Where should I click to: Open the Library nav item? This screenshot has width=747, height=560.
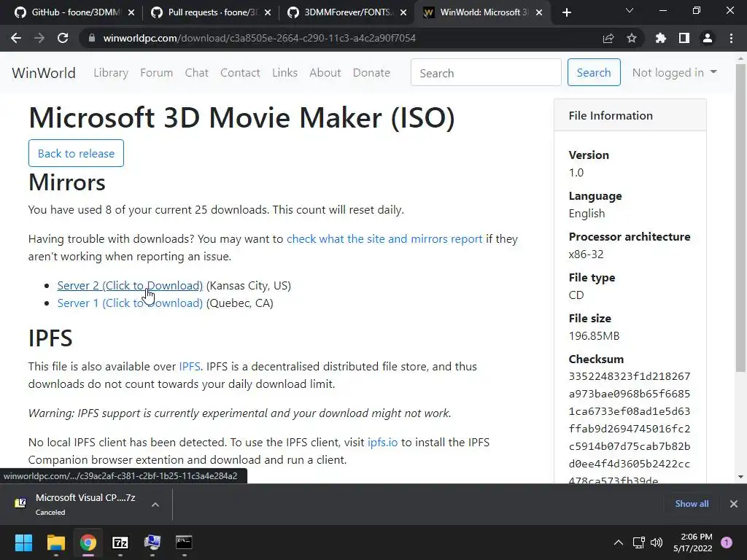pyautogui.click(x=111, y=73)
